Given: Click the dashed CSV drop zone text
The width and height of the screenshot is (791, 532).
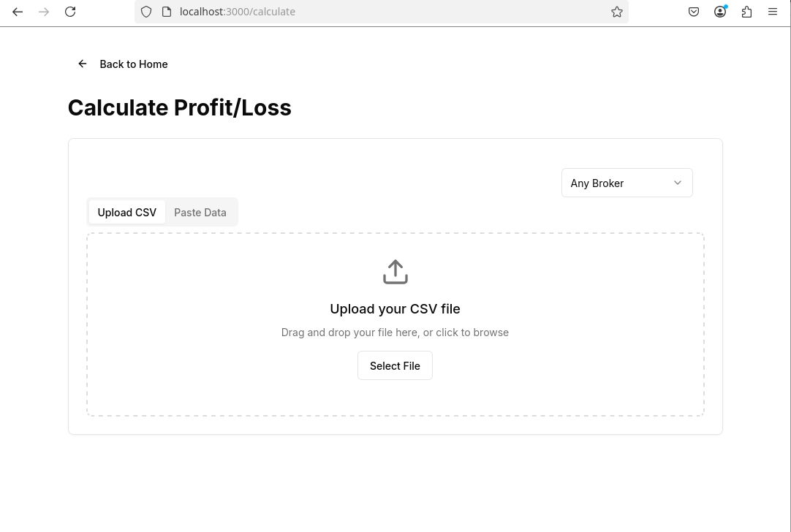Looking at the screenshot, I should (395, 332).
